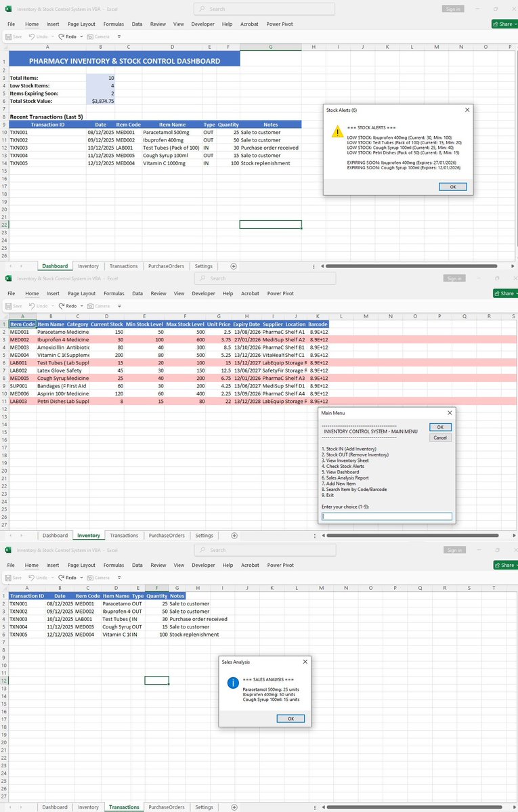Click Save icon in the Transactions window toolbar
The width and height of the screenshot is (518, 812).
(9, 578)
